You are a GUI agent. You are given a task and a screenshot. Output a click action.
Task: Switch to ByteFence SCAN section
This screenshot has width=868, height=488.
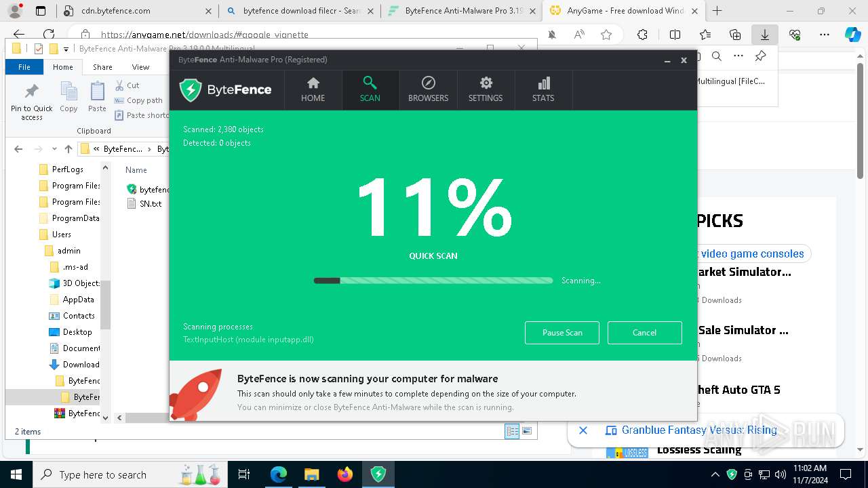pos(370,89)
